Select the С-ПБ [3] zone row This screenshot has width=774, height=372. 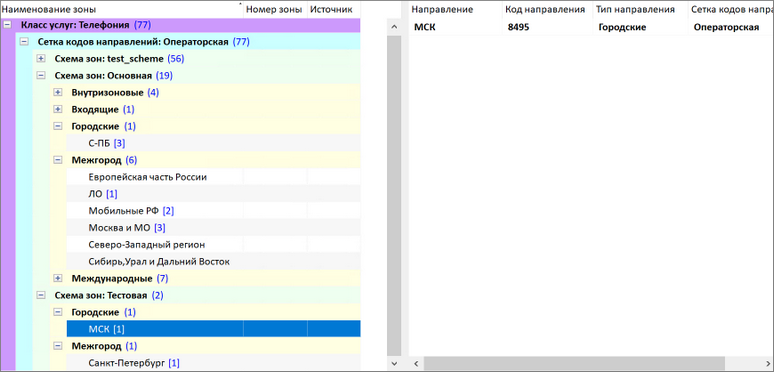(x=213, y=143)
